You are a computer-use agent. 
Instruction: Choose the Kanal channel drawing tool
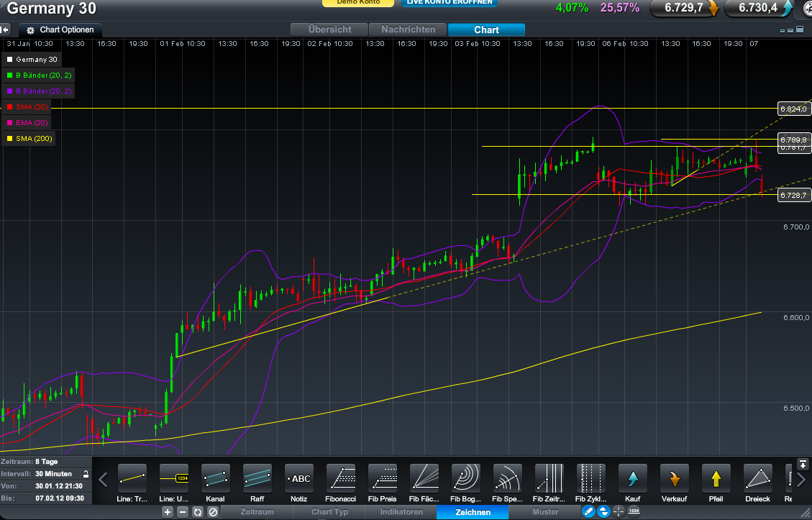click(216, 478)
